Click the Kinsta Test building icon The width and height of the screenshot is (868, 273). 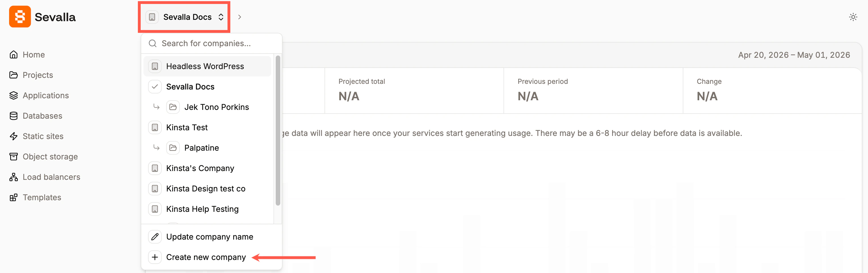(155, 127)
